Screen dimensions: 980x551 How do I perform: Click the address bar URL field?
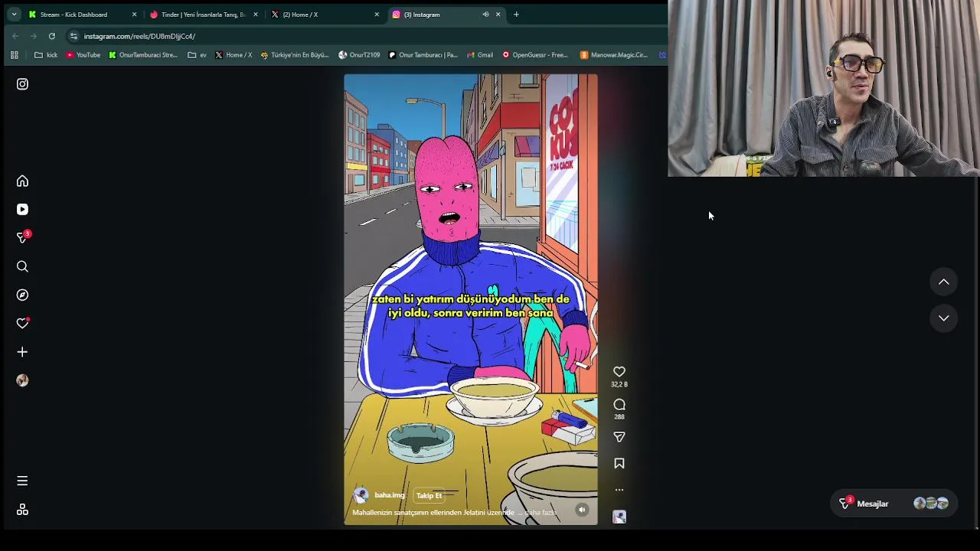pos(367,36)
